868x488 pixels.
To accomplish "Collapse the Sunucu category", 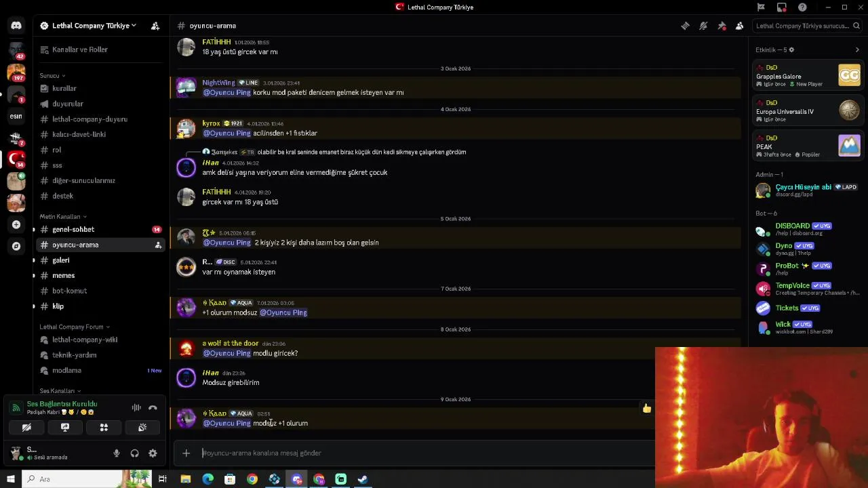I will coord(52,75).
